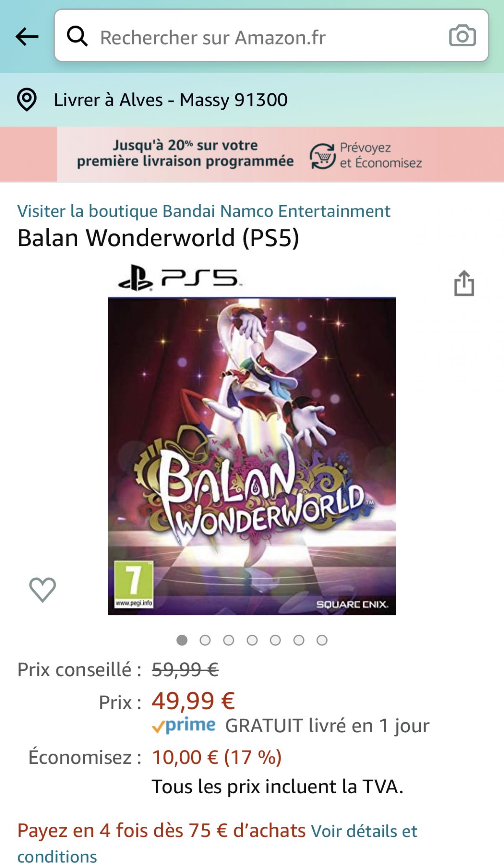The width and height of the screenshot is (504, 865).
Task: Select the fourth image carousel dot
Action: coord(252,640)
